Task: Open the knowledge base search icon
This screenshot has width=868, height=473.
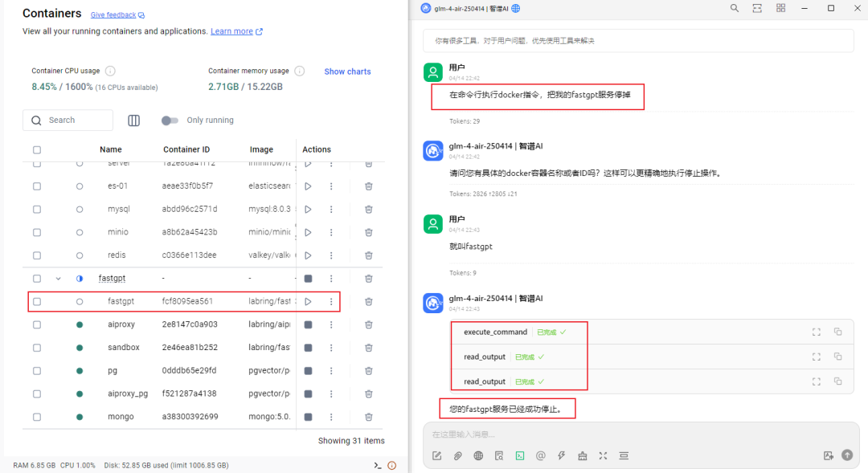Action: click(x=499, y=456)
